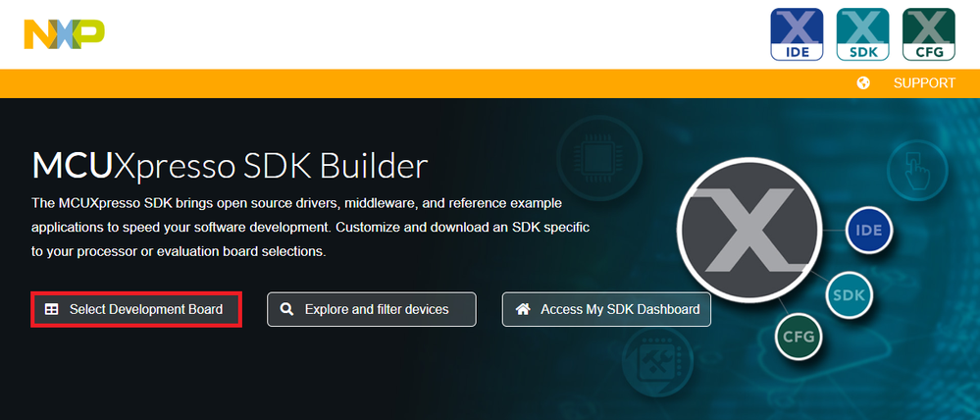Click the globe language icon
The image size is (980, 420).
[863, 83]
